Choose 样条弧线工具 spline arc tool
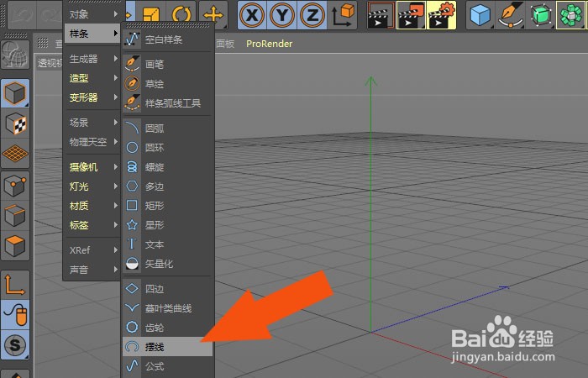The width and height of the screenshot is (588, 378). [x=168, y=103]
